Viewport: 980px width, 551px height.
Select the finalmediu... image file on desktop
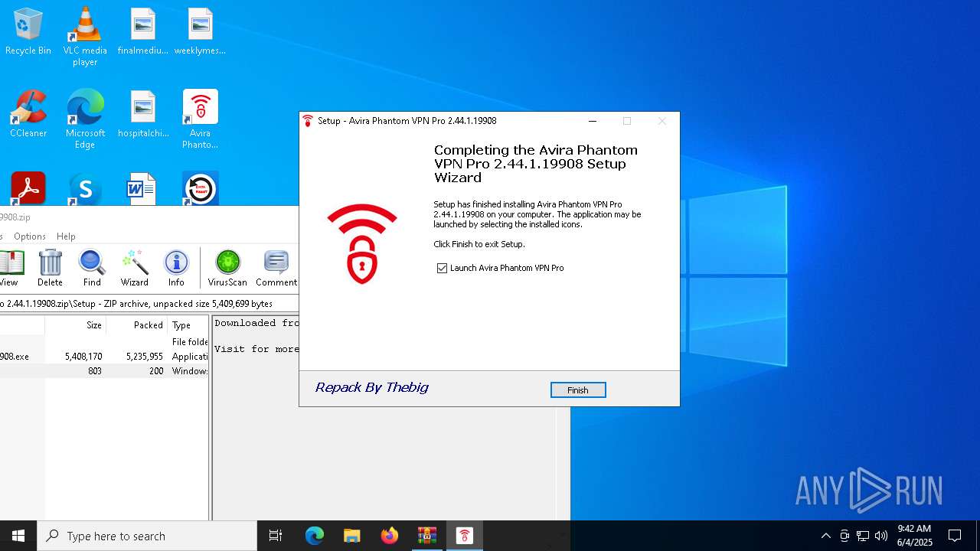pyautogui.click(x=143, y=31)
